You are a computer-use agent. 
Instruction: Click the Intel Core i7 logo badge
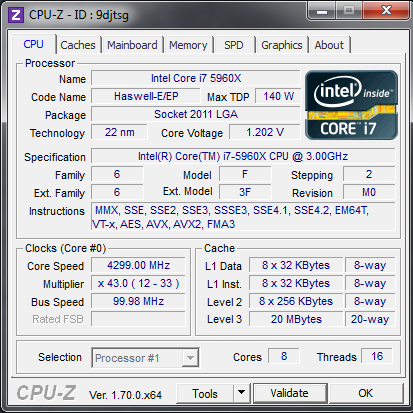point(352,105)
